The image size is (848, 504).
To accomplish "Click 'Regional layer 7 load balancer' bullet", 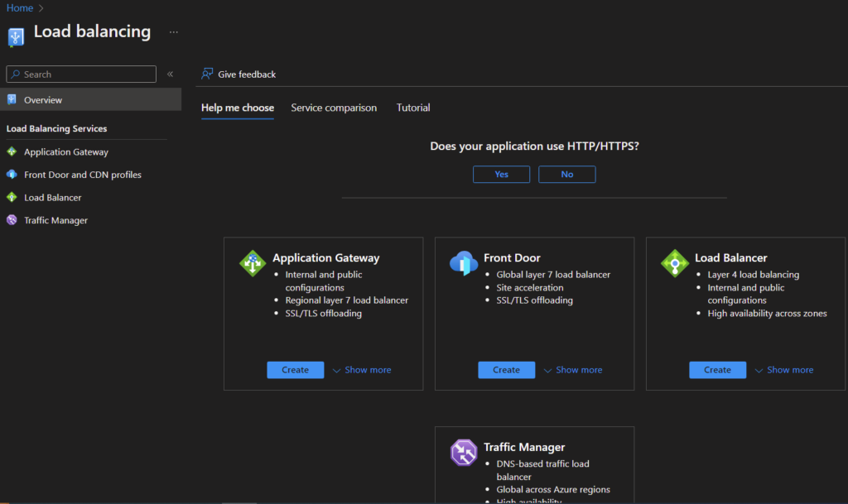I will click(347, 300).
